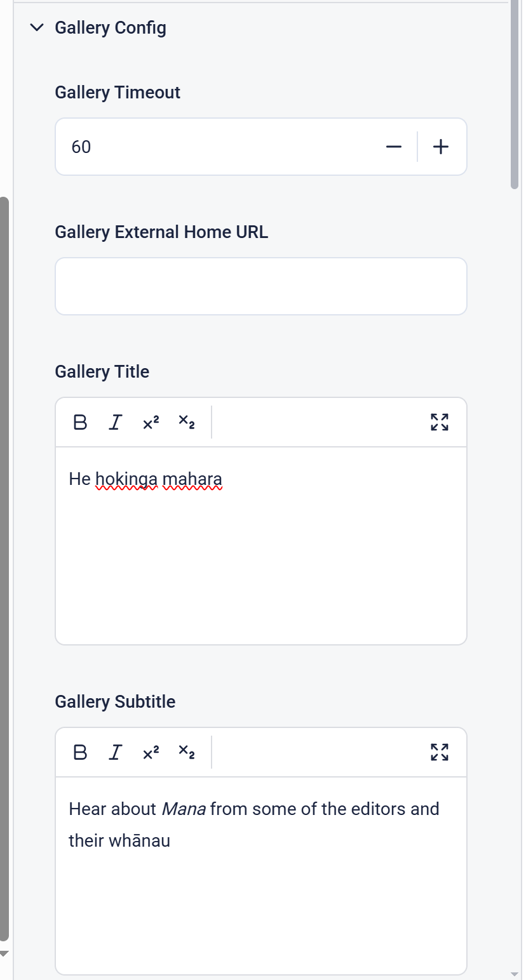Click the bottom-right scroll down arrow

pos(515,974)
